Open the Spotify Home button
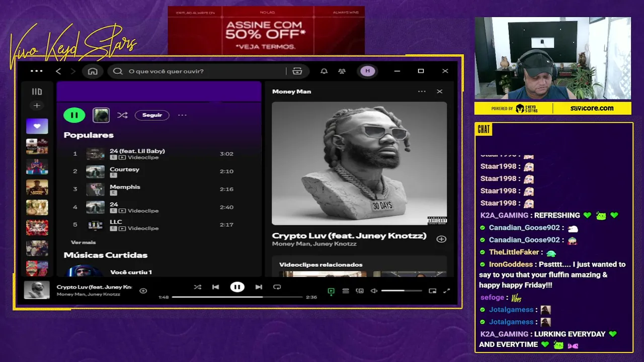Image resolution: width=644 pixels, height=362 pixels. click(x=93, y=71)
